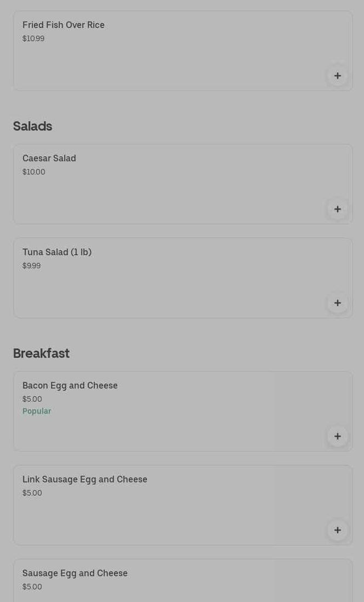Add Fried Fish Over Rice with plus icon
This screenshot has height=602, width=364.
click(x=338, y=76)
